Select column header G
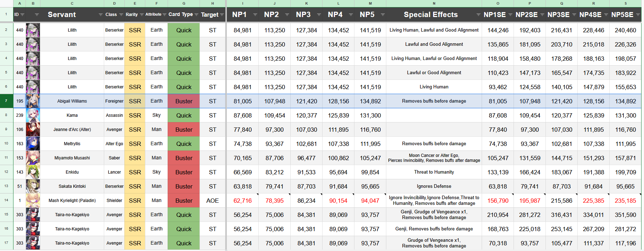644x251 pixels. (x=184, y=4)
